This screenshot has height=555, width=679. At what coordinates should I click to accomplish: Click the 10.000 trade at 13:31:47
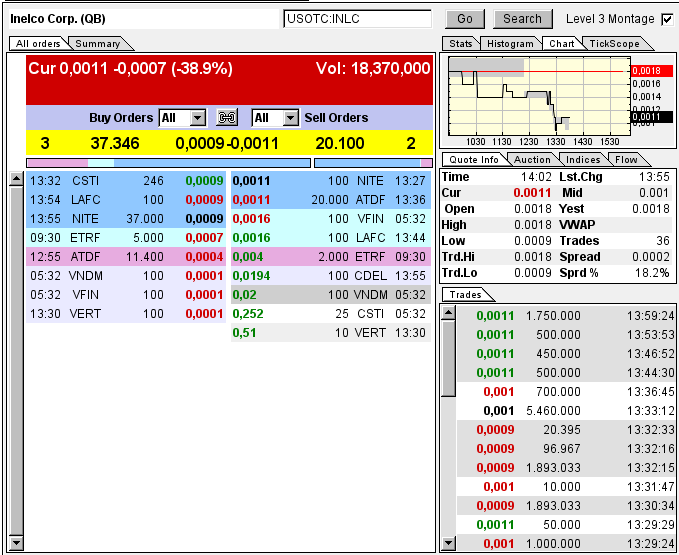(566, 487)
